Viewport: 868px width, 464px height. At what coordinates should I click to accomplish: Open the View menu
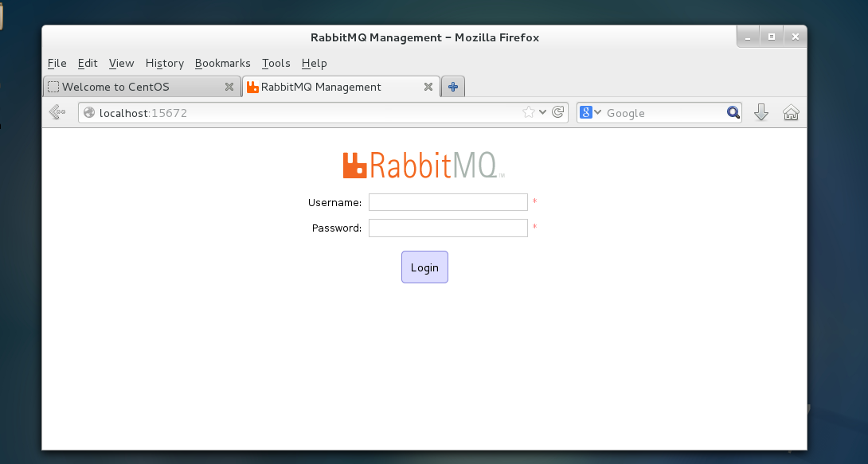click(x=121, y=63)
